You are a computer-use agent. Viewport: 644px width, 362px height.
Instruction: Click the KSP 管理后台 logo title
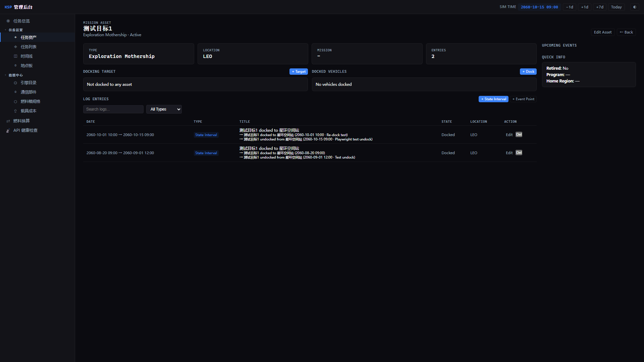click(18, 7)
